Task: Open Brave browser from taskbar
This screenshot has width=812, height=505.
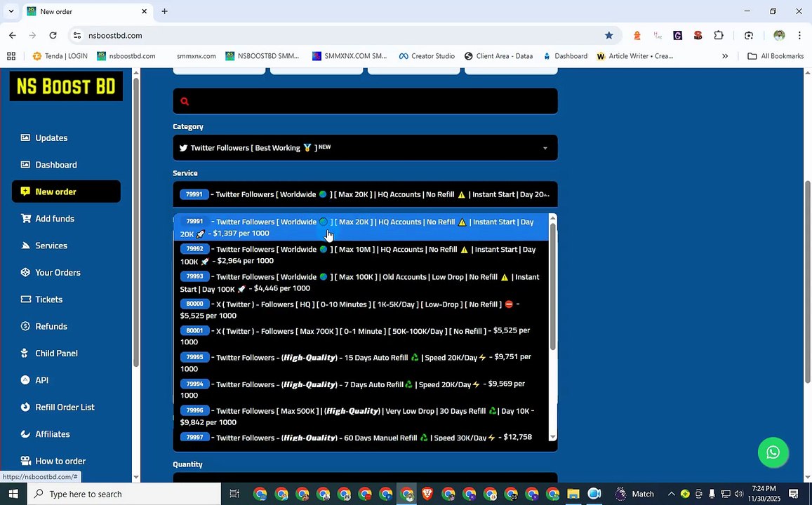Action: point(427,494)
